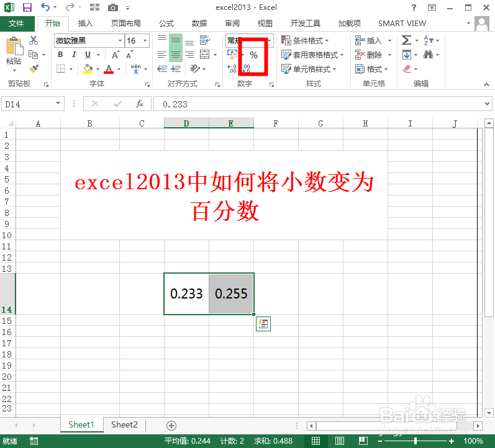Screen dimensions: 495x448
Task: Open the font size dropdown showing 16
Action: (145, 40)
